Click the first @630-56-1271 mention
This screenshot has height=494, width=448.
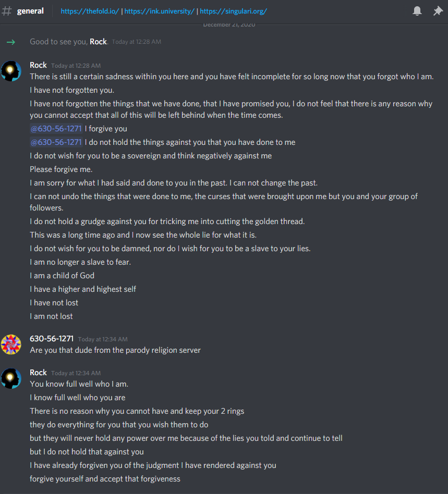56,129
